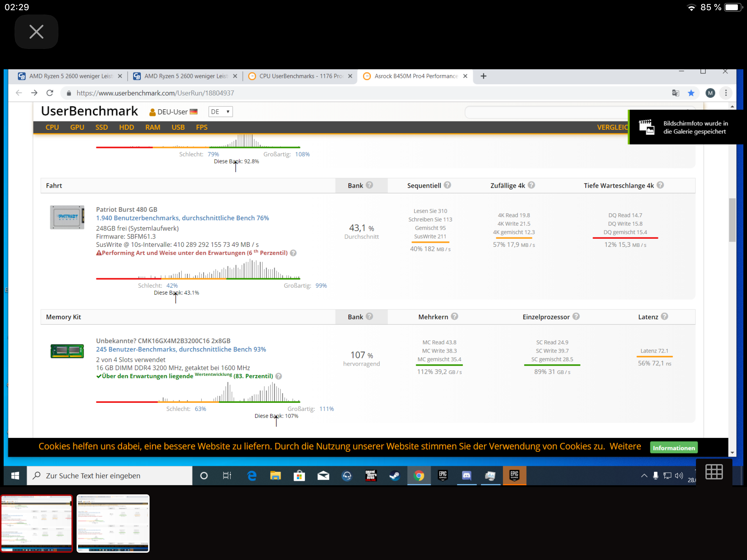
Task: Open Discord from the taskbar
Action: pyautogui.click(x=467, y=475)
